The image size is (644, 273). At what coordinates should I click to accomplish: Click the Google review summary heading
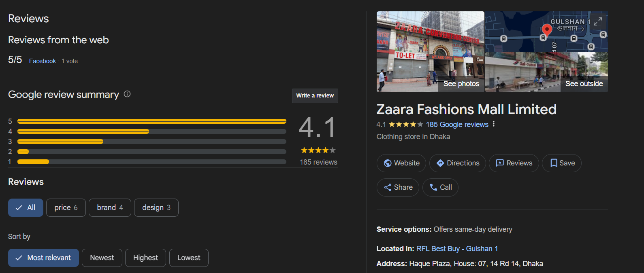tap(64, 95)
